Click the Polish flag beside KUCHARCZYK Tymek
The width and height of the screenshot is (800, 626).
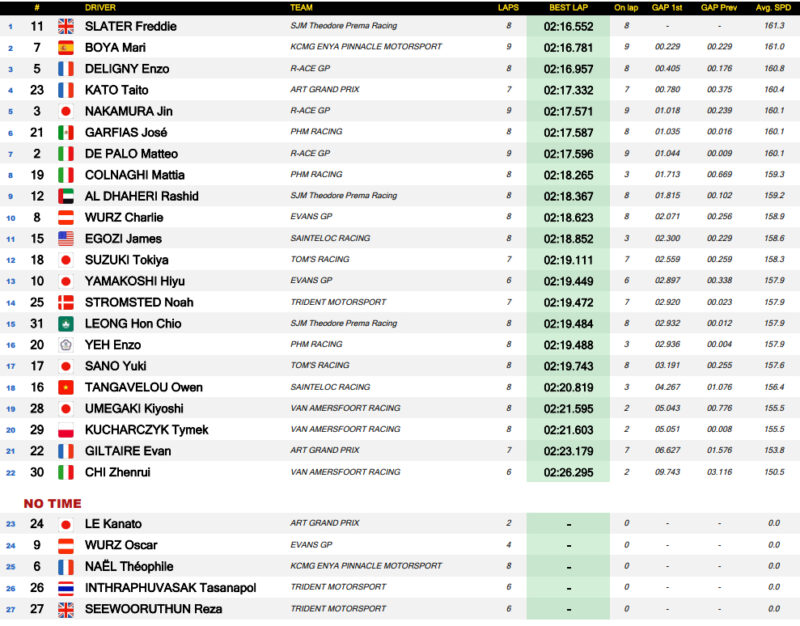tap(66, 429)
